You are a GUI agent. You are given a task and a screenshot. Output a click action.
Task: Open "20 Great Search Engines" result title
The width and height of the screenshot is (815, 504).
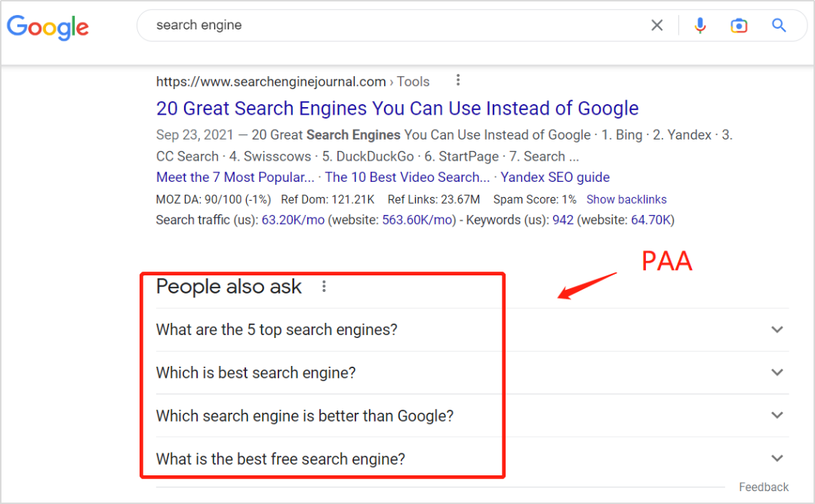tap(397, 109)
